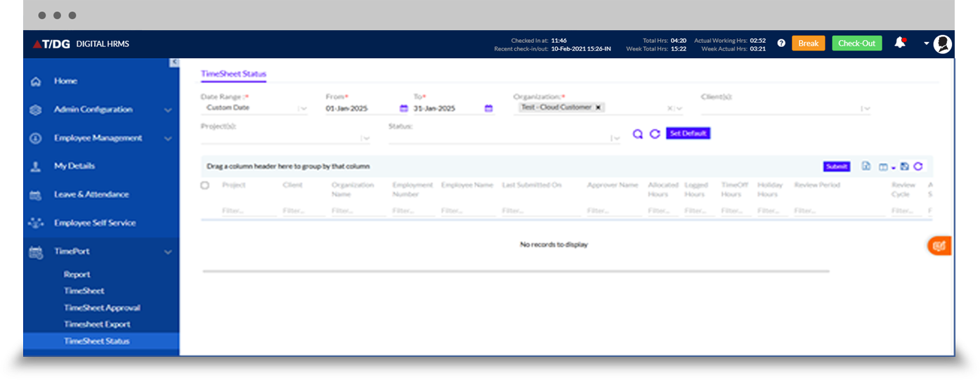Click the Home sidebar icon
980x380 pixels.
tap(36, 81)
